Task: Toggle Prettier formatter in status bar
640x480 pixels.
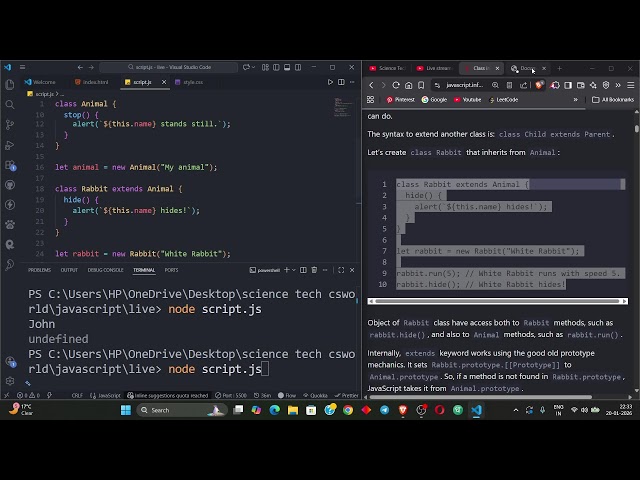Action: point(346,395)
